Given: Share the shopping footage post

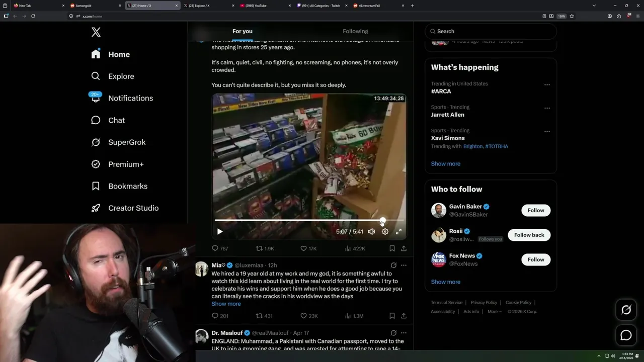Looking at the screenshot, I should (x=404, y=248).
